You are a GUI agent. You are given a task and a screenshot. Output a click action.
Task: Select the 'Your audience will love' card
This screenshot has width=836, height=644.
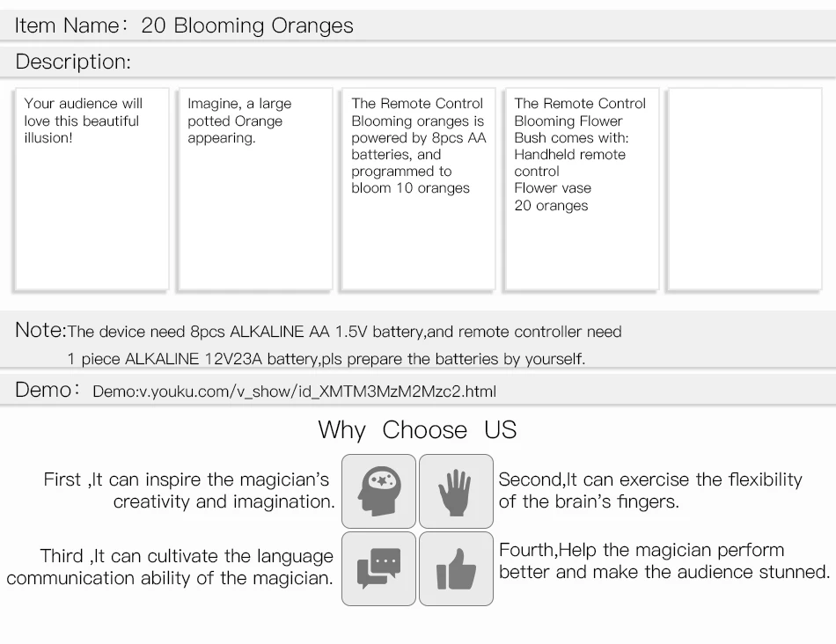point(92,189)
